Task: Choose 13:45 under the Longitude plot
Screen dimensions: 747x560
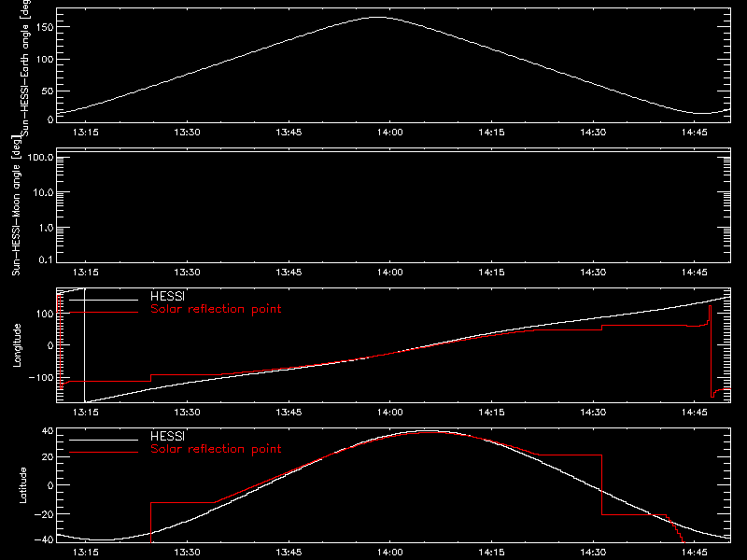Action: pyautogui.click(x=289, y=413)
